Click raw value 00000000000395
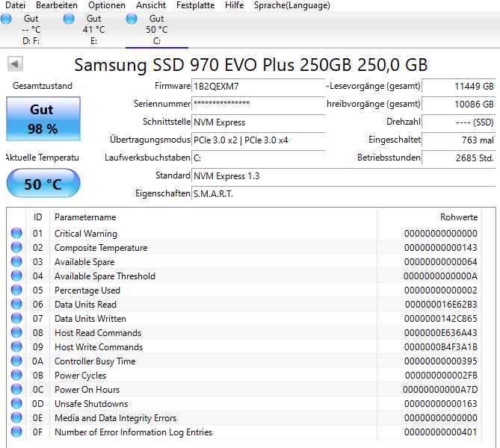 click(x=441, y=361)
